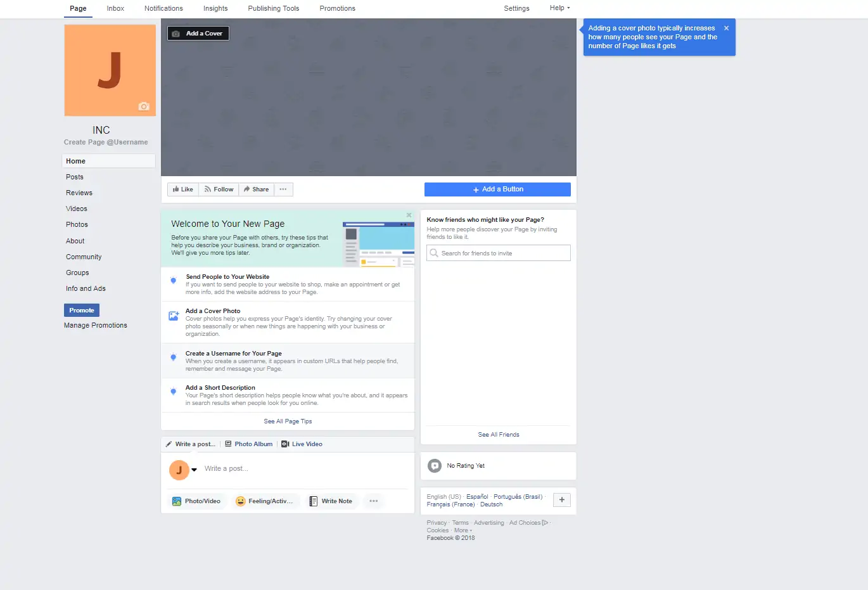Click the Share arrow button
Screen dimensions: 868x590
256,189
